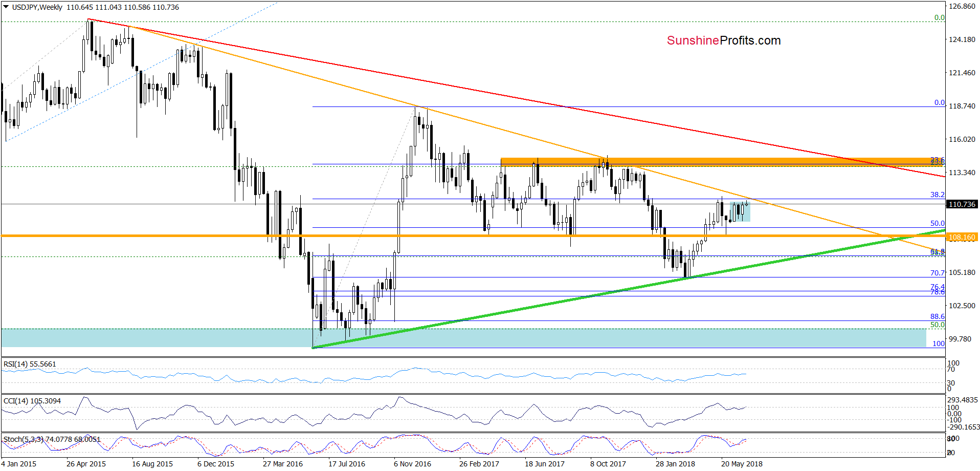Select the current price tag 110.736
This screenshot has height=471, width=980.
tap(962, 204)
